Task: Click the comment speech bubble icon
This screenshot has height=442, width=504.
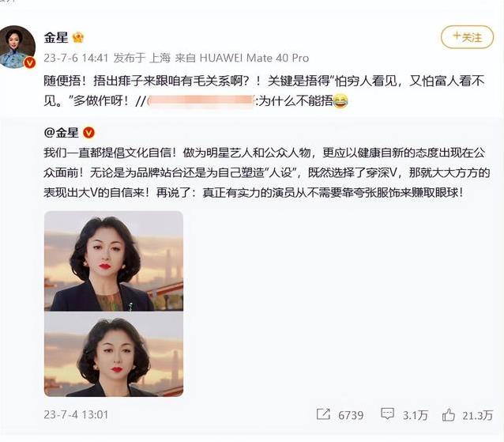Action: 387,414
